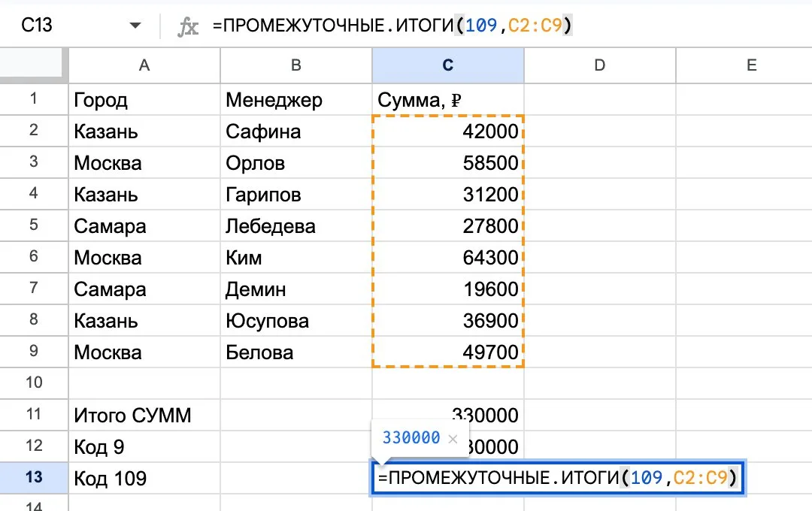Click the Ким cell
Viewport: 812px width, 511px height.
(296, 257)
